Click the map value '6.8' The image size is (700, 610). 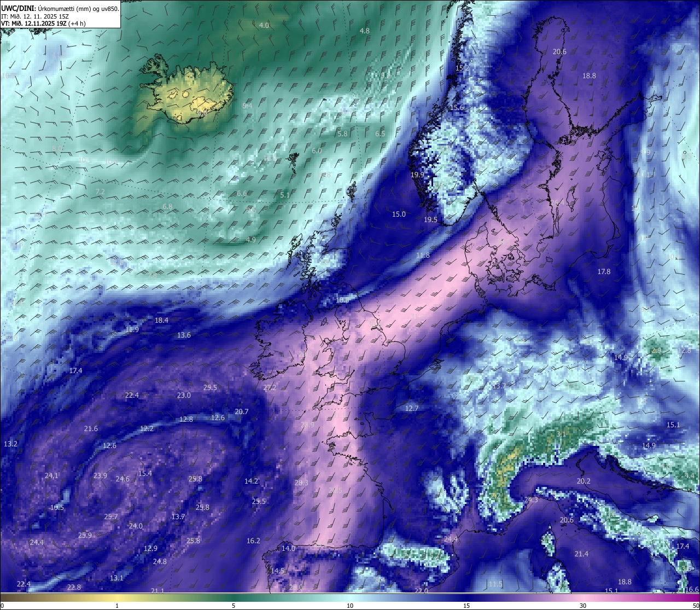coord(167,207)
